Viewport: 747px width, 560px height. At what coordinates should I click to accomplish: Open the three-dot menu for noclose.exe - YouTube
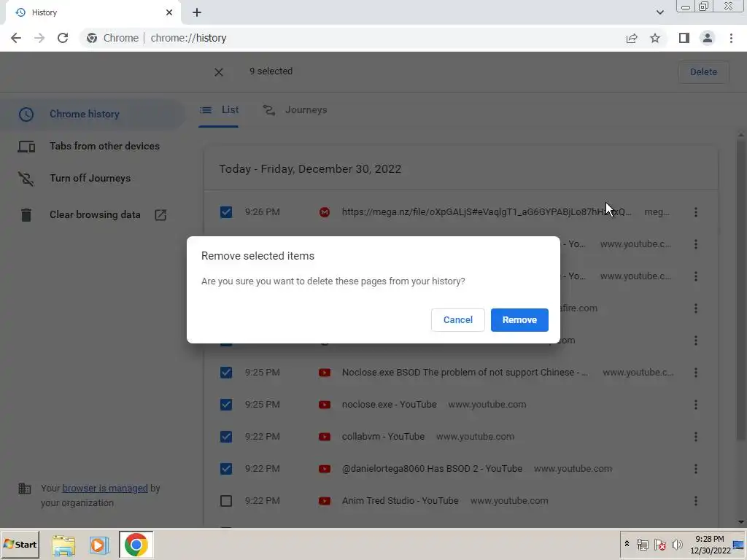[x=695, y=405]
